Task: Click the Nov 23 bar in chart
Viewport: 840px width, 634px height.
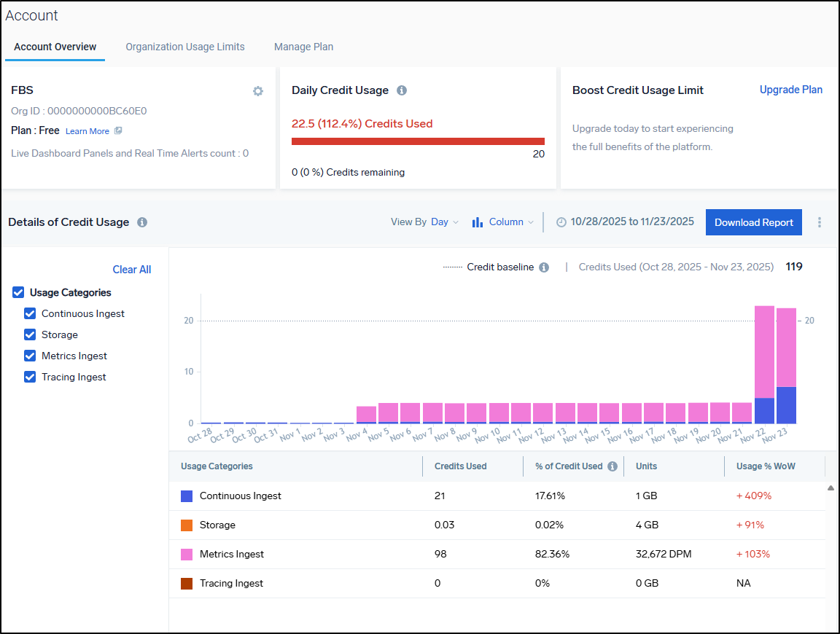Action: 786,364
